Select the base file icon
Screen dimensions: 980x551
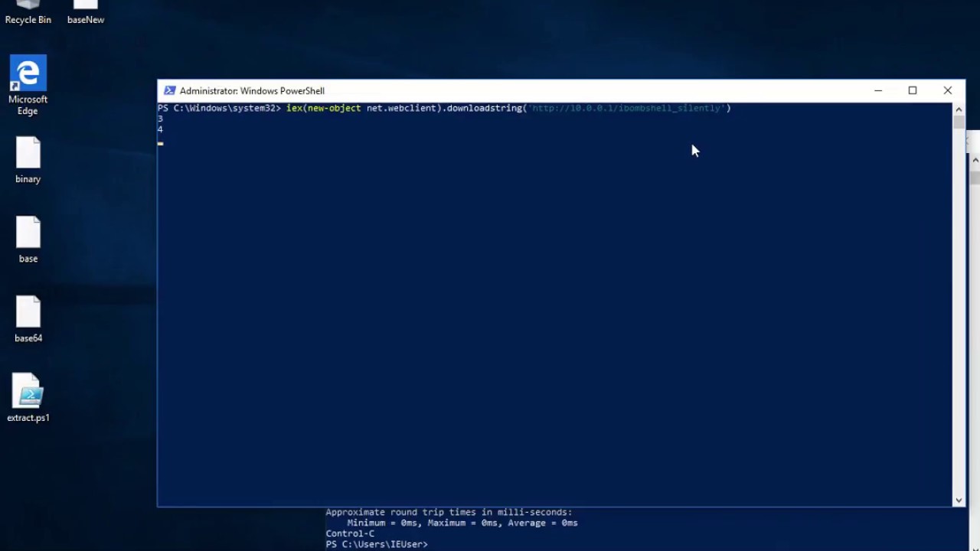pyautogui.click(x=28, y=240)
